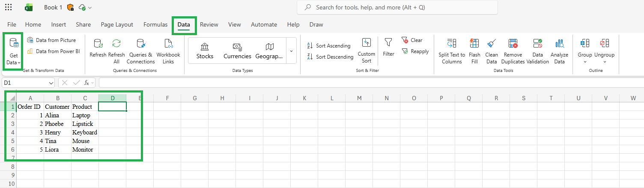Click the search box for tools and help
This screenshot has height=188, width=644.
[397, 7]
